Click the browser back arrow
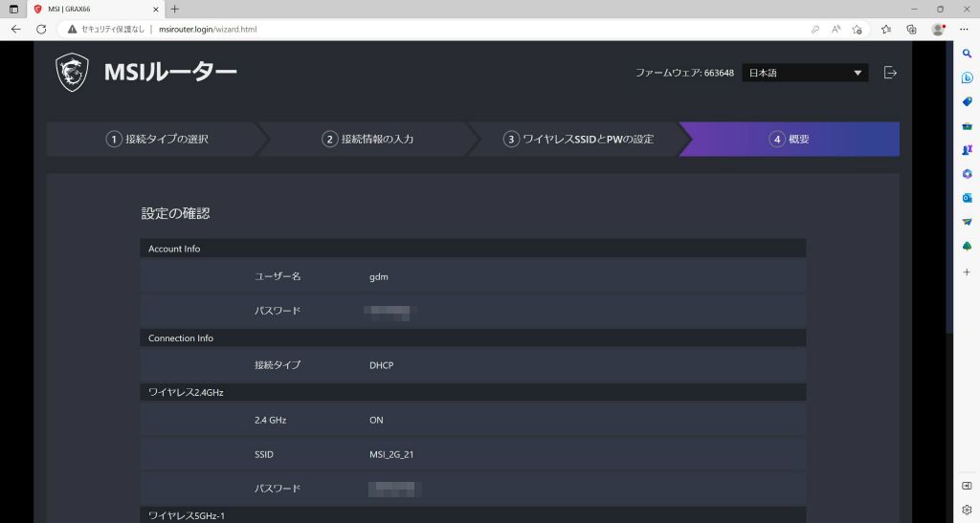 tap(15, 30)
